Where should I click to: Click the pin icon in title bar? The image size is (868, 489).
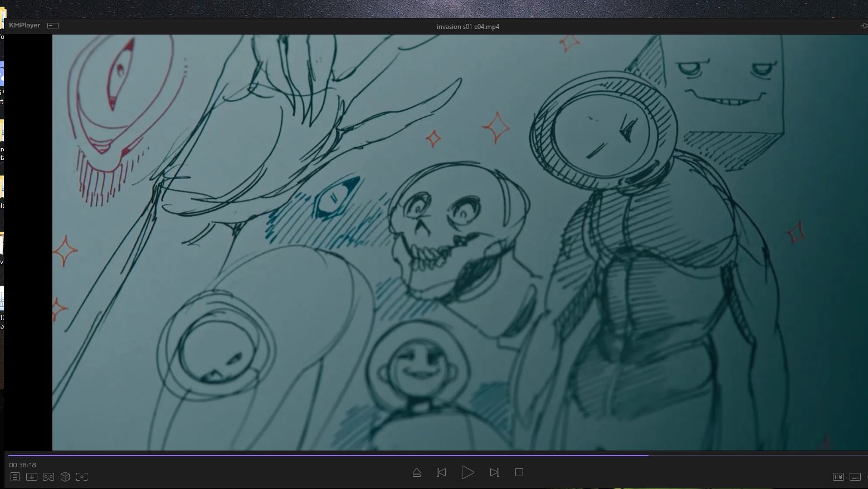pyautogui.click(x=864, y=26)
